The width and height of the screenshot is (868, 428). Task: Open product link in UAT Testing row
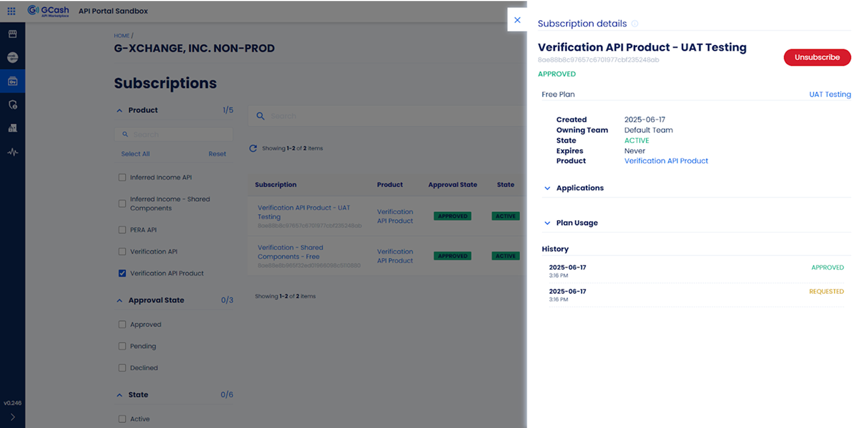click(395, 216)
